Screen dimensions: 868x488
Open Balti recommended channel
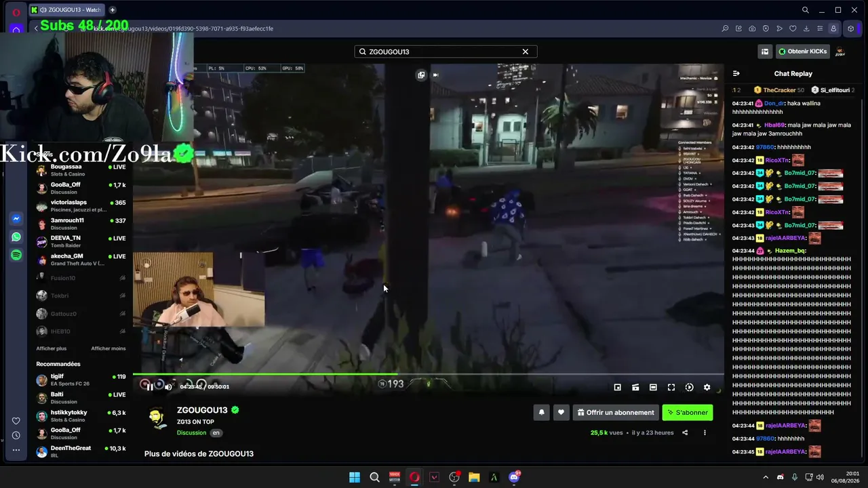pos(81,398)
